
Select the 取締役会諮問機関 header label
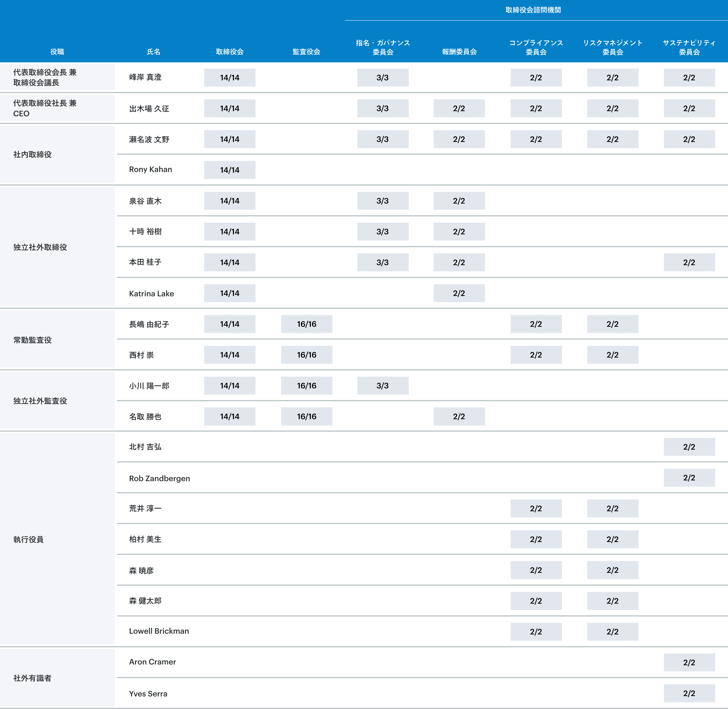point(533,10)
